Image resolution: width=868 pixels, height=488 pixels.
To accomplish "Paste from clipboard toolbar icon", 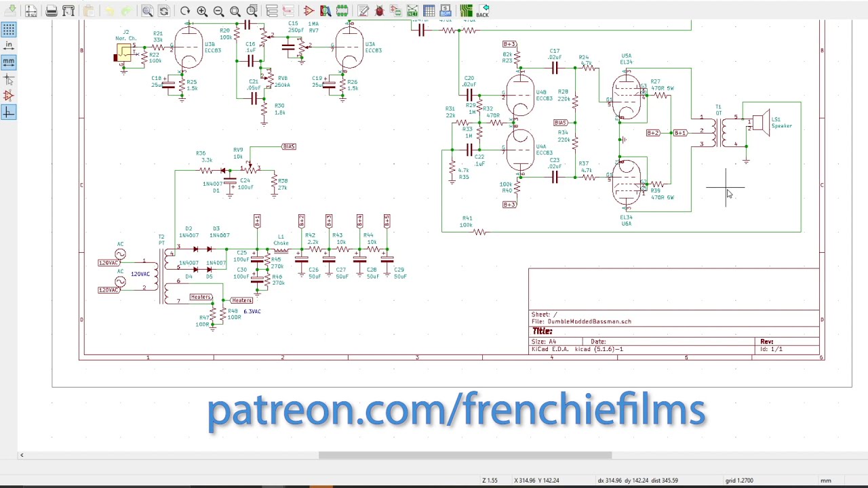I will pyautogui.click(x=89, y=11).
